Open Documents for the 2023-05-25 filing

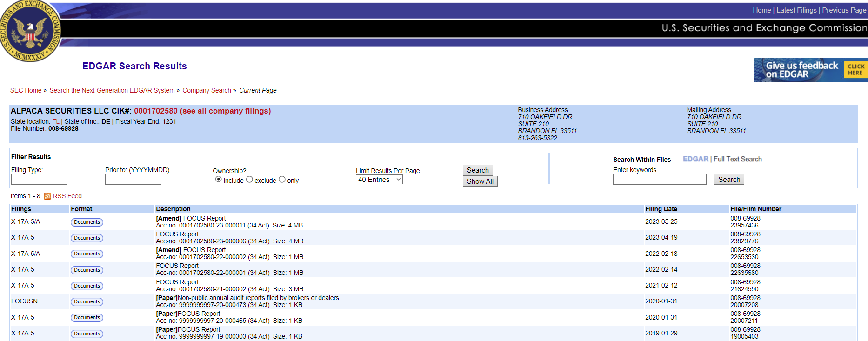87,222
